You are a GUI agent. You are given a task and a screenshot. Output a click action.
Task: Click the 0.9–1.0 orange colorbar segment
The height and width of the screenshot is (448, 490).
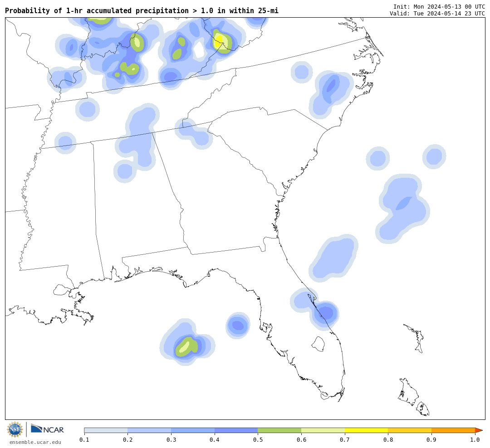[x=453, y=430]
